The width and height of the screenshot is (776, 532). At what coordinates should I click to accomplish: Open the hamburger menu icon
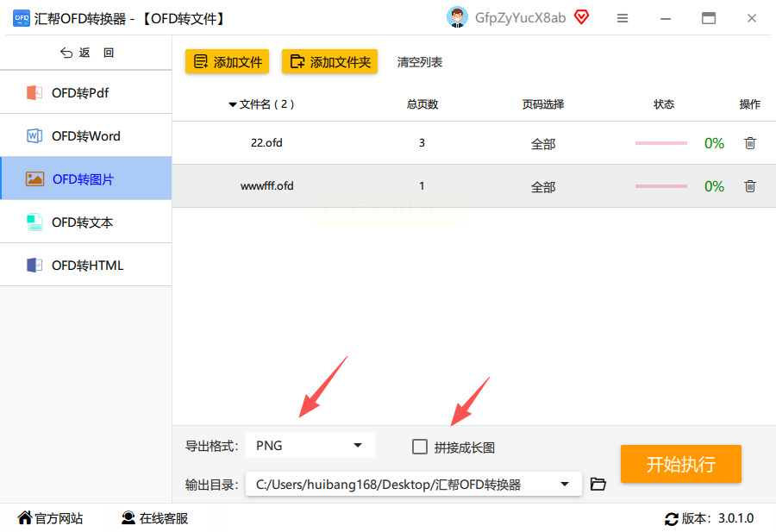click(622, 18)
